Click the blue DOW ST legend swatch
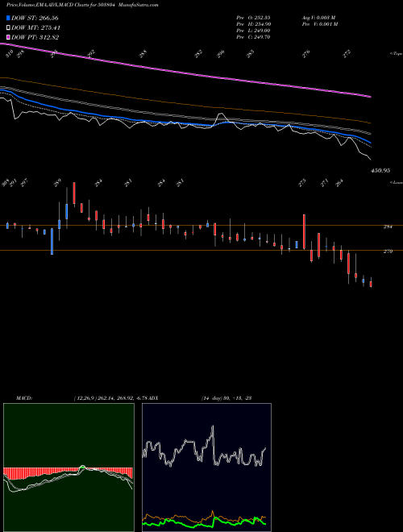The width and height of the screenshot is (403, 532). click(x=8, y=18)
